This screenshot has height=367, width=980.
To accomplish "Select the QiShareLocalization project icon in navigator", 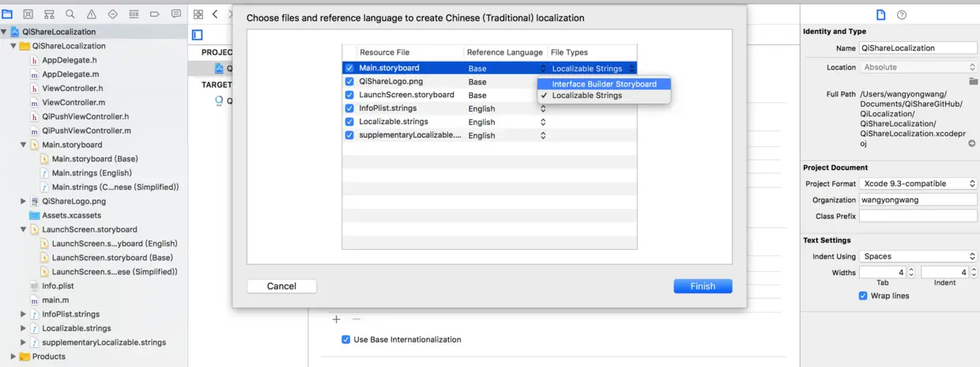I will pos(16,32).
